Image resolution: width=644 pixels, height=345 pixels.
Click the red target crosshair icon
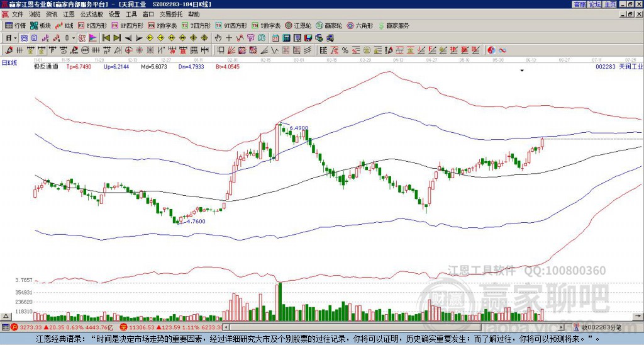pyautogui.click(x=128, y=50)
